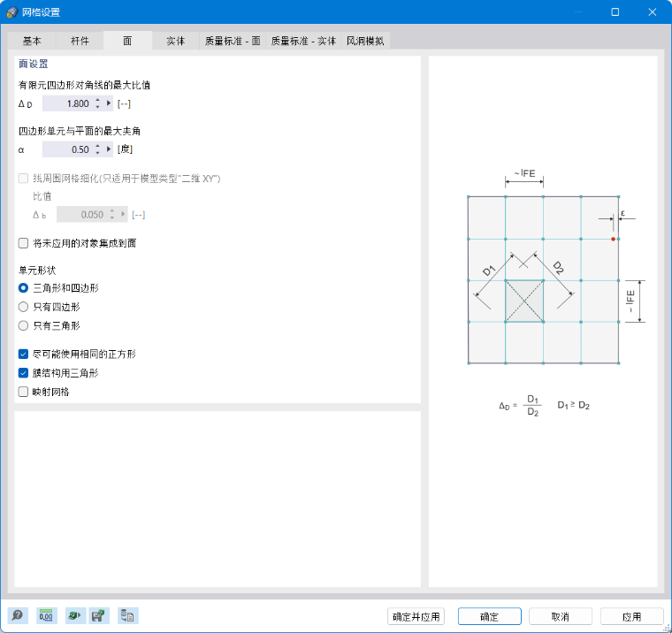Click the disabled 线周围网格细化 checkbox

coord(23,179)
